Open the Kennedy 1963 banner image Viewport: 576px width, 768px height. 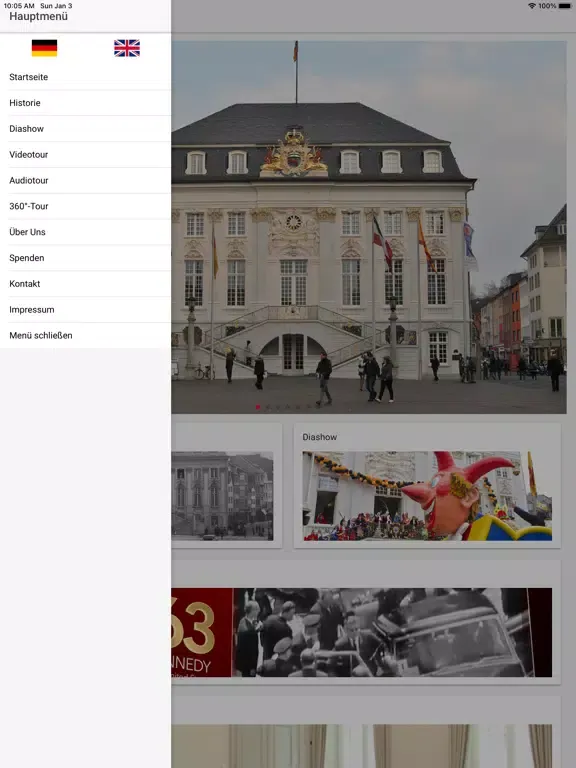[361, 632]
